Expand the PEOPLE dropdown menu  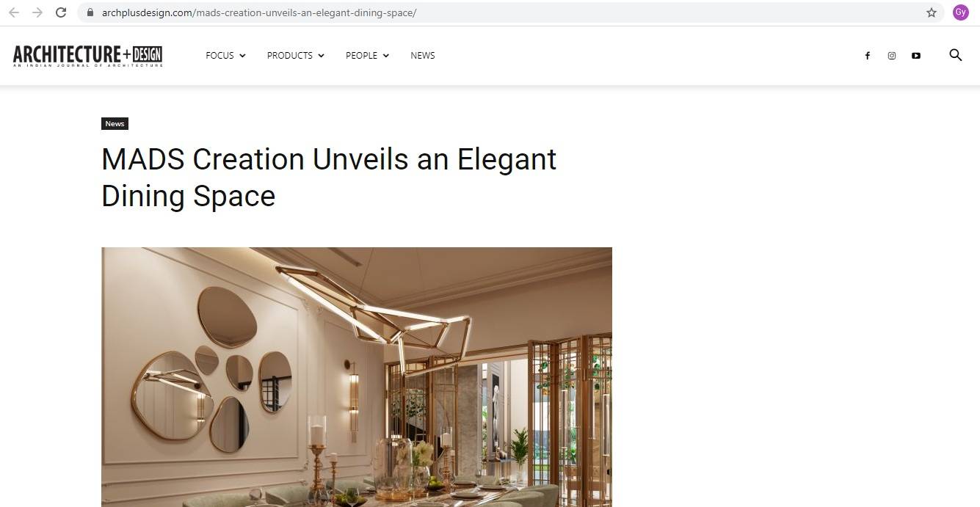tap(367, 56)
